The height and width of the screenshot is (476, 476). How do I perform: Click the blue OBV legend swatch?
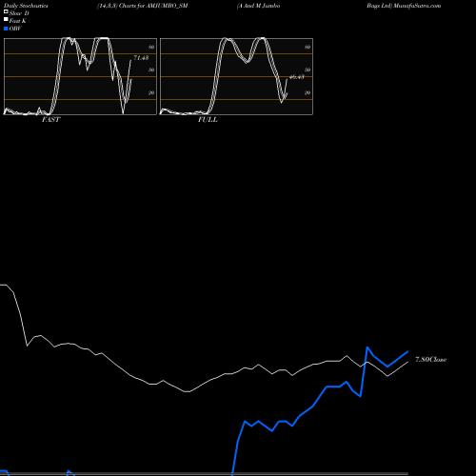point(6,29)
